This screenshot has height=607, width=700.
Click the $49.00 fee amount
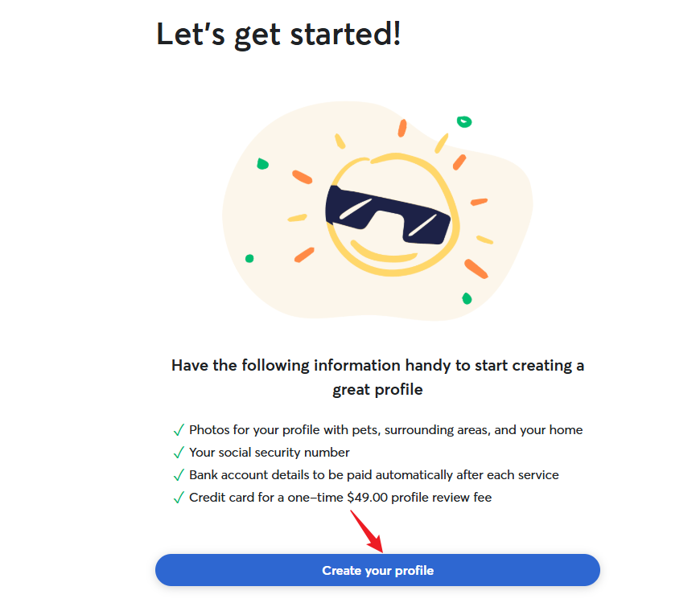pyautogui.click(x=368, y=498)
